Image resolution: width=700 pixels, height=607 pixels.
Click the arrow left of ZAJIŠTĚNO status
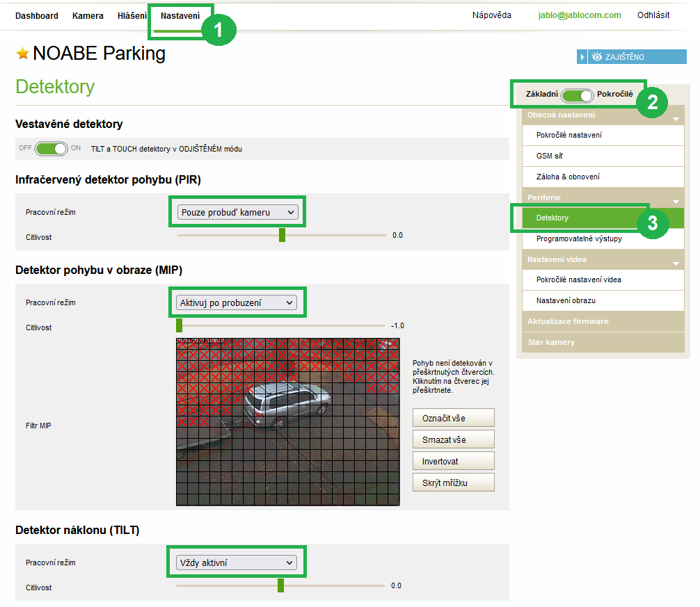pyautogui.click(x=582, y=57)
